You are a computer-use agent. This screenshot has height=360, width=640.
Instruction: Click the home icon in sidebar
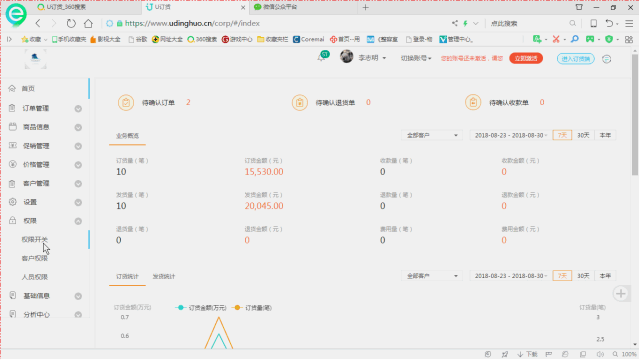click(x=12, y=88)
